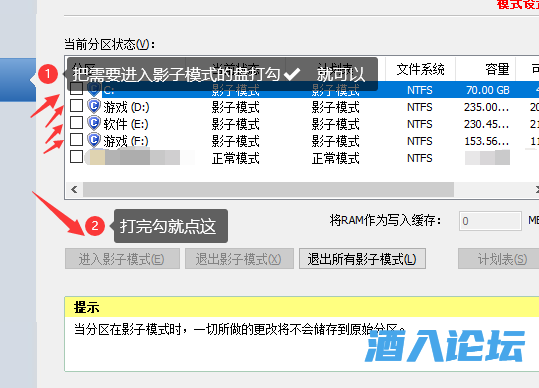Click the 235.00... capacity cell
This screenshot has width=539, height=388.
tap(486, 107)
